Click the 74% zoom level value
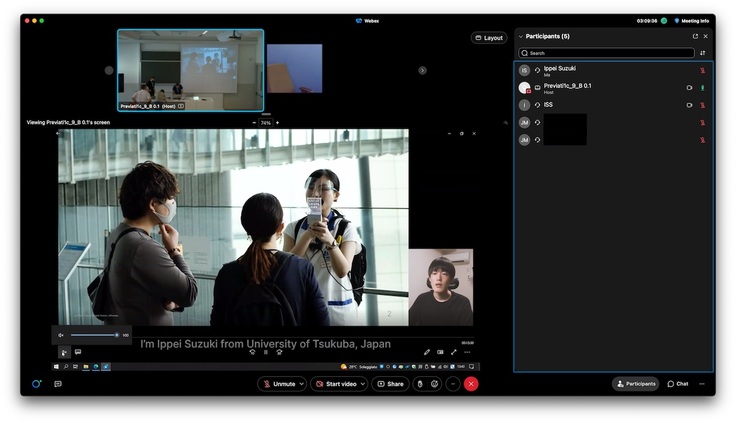Screen dimensions: 736x423 coord(266,123)
